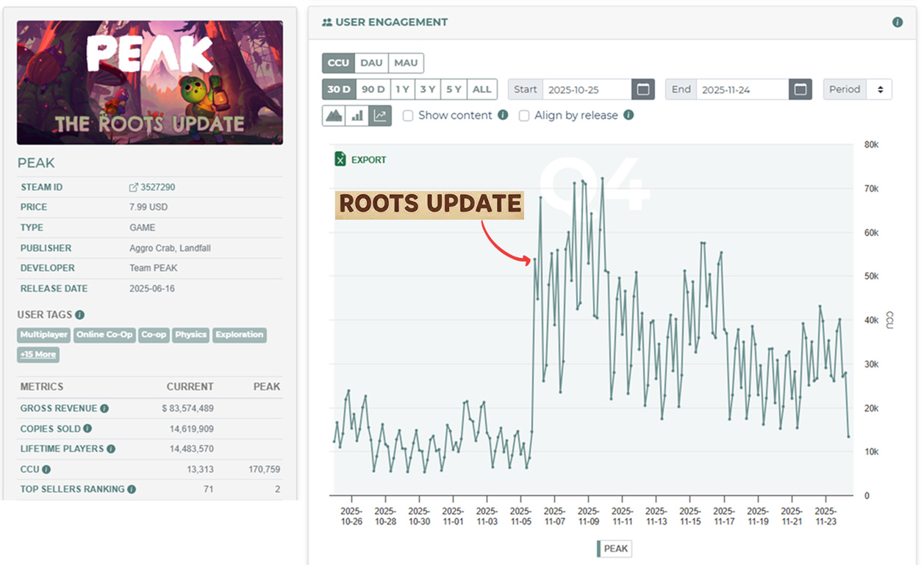The image size is (924, 565).
Task: Click the User Tags info icon
Action: [79, 314]
